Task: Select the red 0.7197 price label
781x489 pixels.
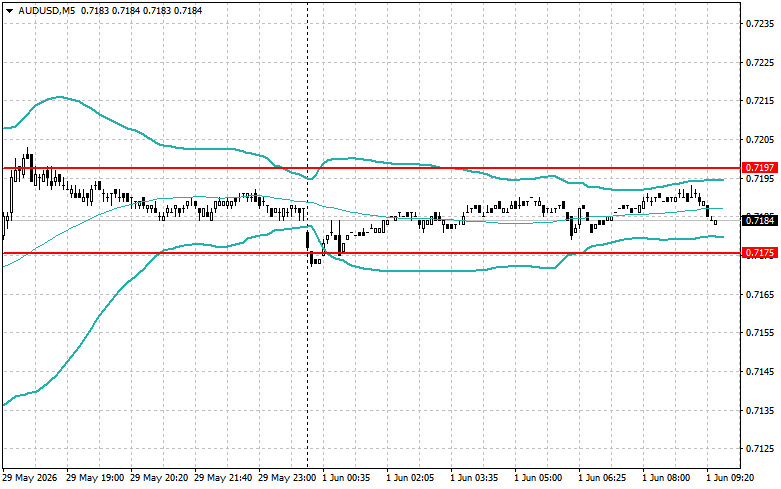Action: click(760, 168)
